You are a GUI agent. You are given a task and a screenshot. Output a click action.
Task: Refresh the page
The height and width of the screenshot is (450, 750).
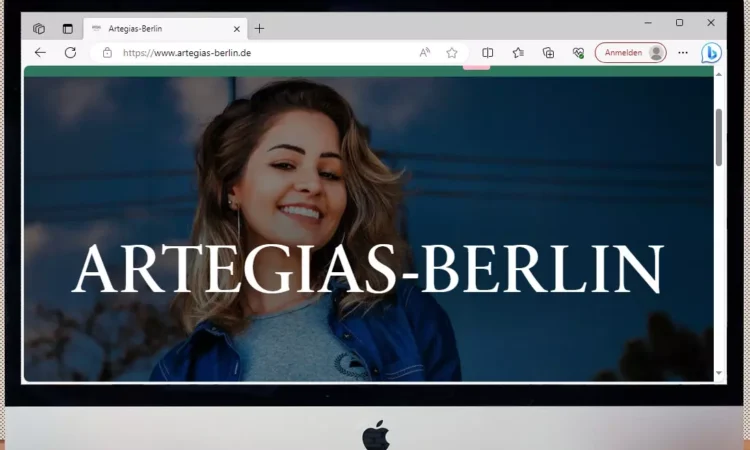[70, 53]
